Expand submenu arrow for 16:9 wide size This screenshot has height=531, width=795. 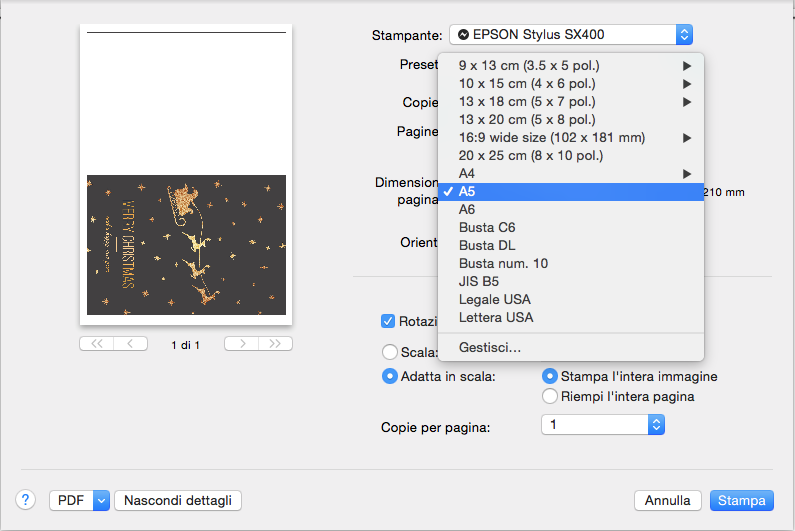coord(687,138)
